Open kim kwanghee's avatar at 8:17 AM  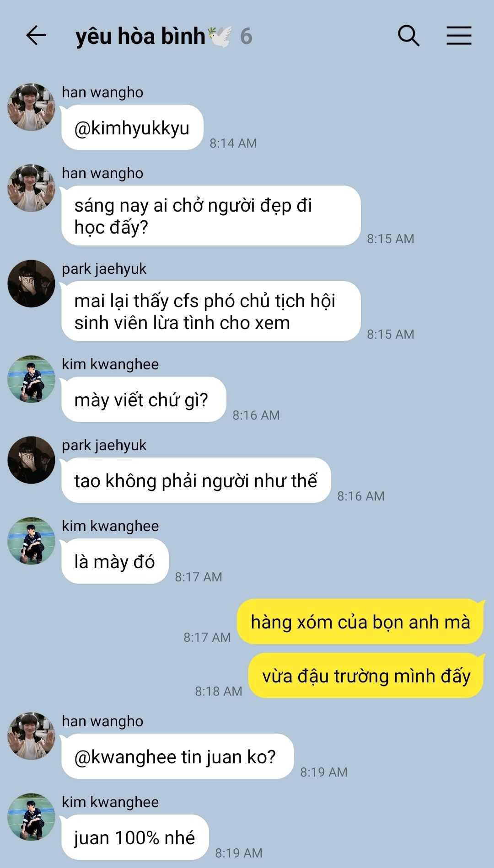[31, 541]
